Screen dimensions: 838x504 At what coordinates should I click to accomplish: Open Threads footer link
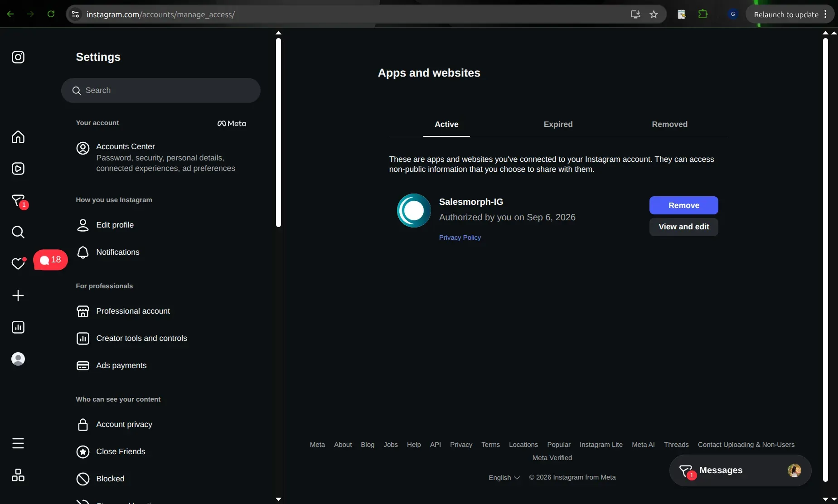[x=676, y=445]
